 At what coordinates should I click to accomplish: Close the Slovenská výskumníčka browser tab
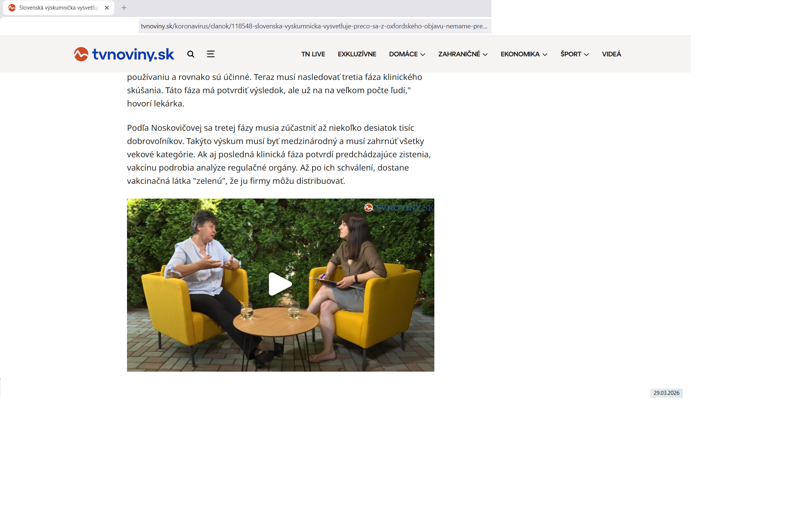(x=107, y=8)
